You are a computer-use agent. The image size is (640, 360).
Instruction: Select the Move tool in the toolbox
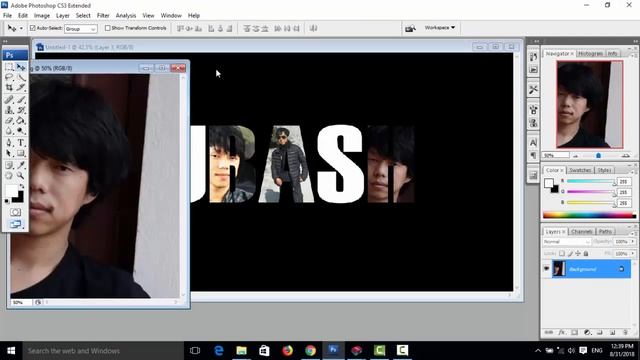coord(21,67)
